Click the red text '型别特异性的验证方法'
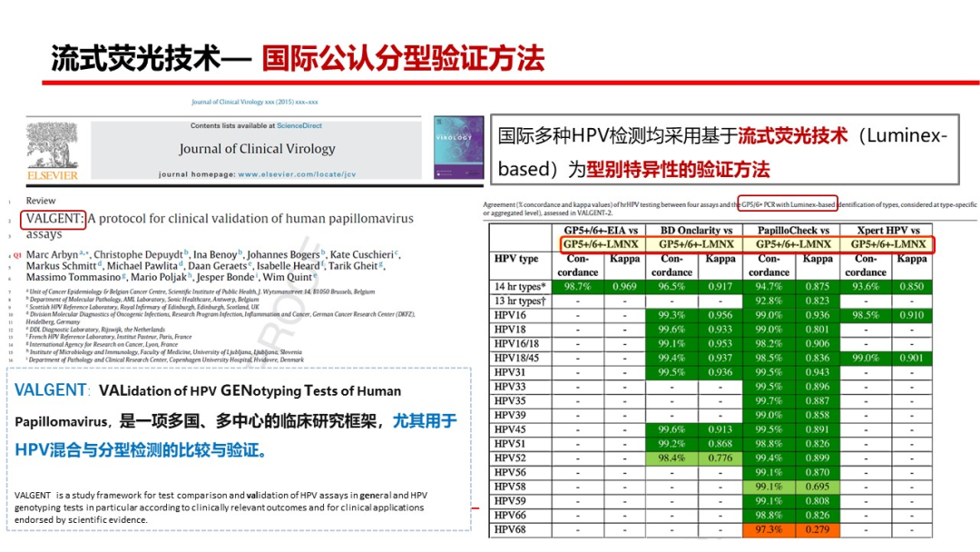Image resolution: width=980 pixels, height=552 pixels. click(x=678, y=169)
